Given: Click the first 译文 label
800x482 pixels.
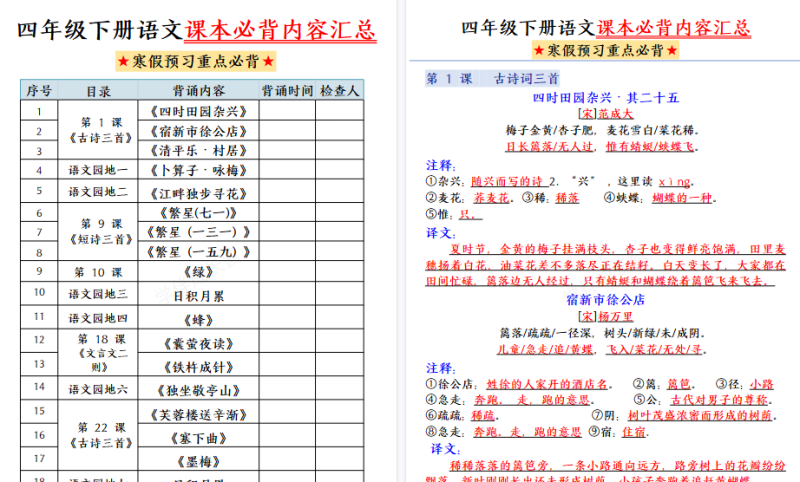Looking at the screenshot, I should coord(441,233).
